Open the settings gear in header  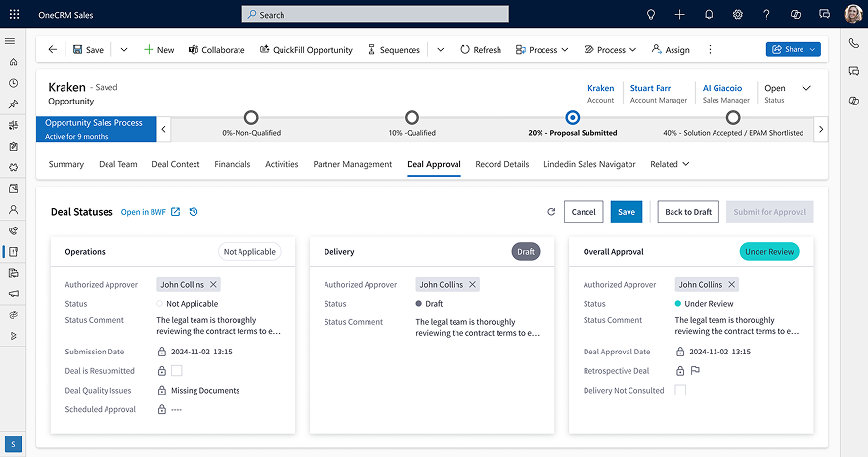(737, 15)
